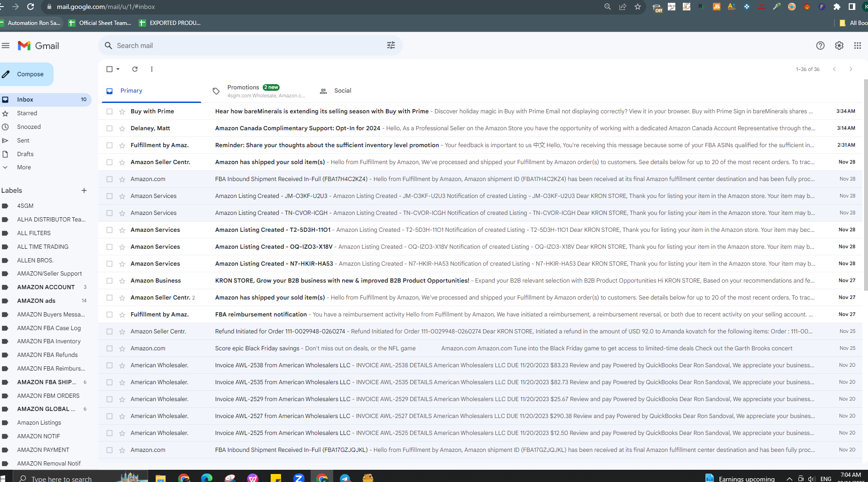Switch to the Social tab
Screen dimensions: 868x482
(x=342, y=91)
